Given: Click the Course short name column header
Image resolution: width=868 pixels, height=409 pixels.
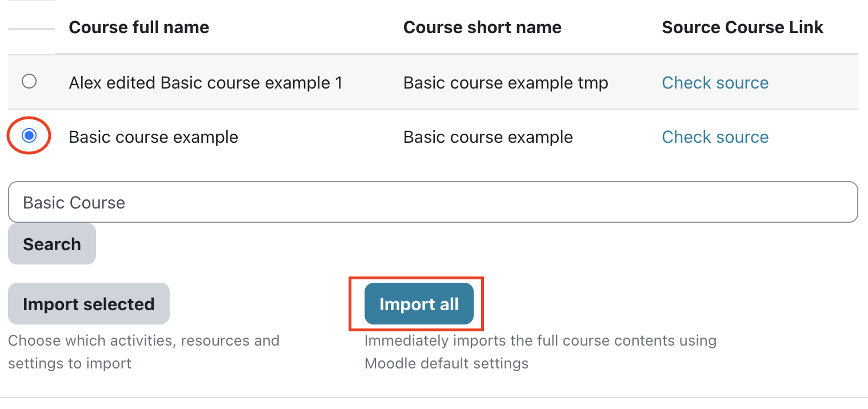Looking at the screenshot, I should click(x=482, y=27).
